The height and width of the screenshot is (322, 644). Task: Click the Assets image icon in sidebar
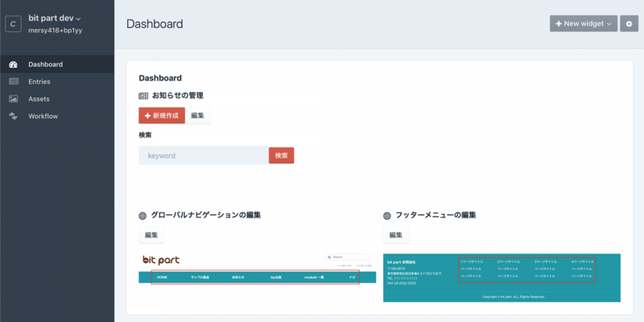click(x=13, y=99)
